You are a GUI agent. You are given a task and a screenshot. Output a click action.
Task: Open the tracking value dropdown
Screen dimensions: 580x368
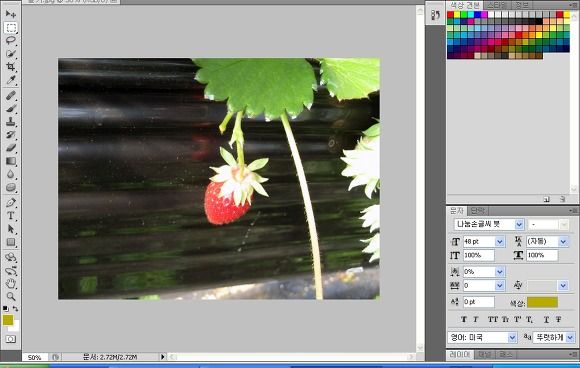tap(500, 286)
